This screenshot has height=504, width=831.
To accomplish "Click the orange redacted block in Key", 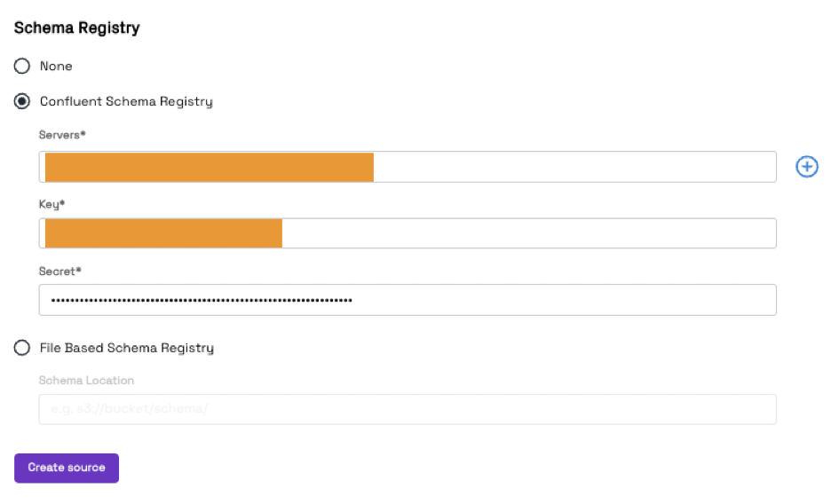I will (163, 233).
